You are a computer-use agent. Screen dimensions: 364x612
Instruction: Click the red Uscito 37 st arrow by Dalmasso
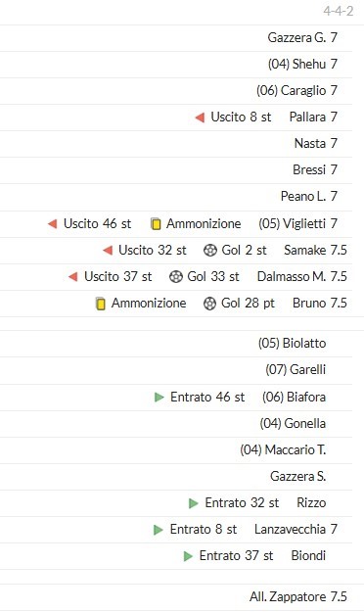(73, 277)
